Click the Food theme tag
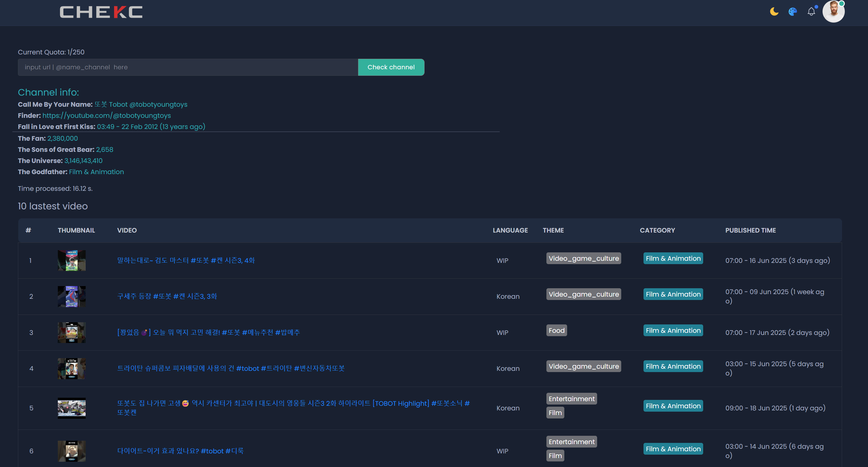 (x=556, y=331)
